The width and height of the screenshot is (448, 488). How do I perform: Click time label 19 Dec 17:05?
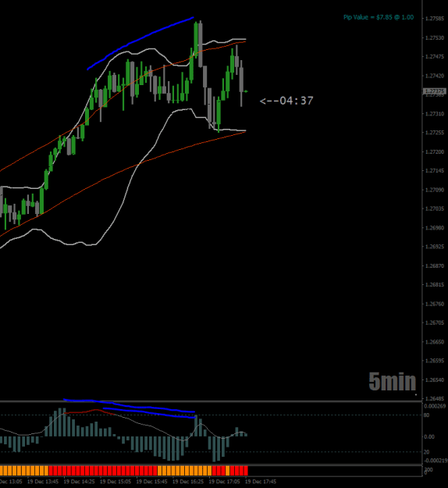[x=224, y=482]
